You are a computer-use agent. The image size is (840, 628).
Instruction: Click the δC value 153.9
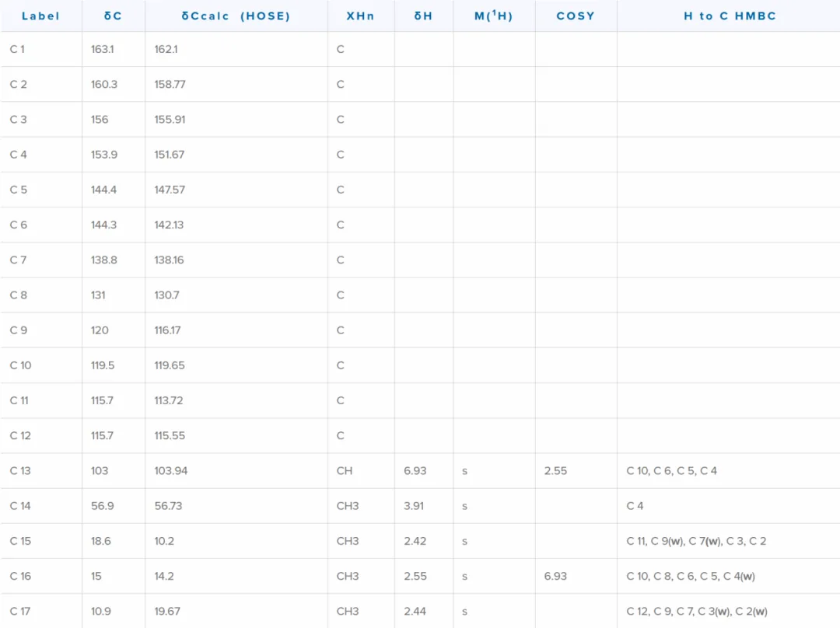(104, 155)
